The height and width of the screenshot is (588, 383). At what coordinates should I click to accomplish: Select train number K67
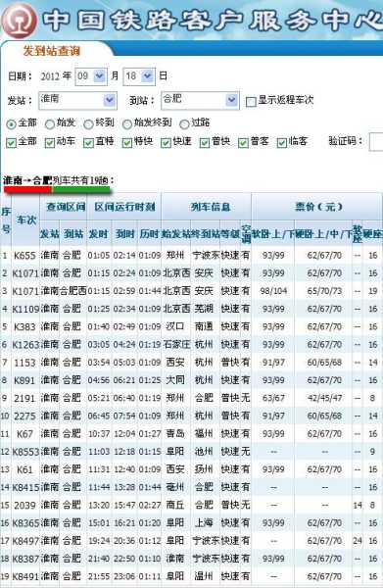click(24, 434)
